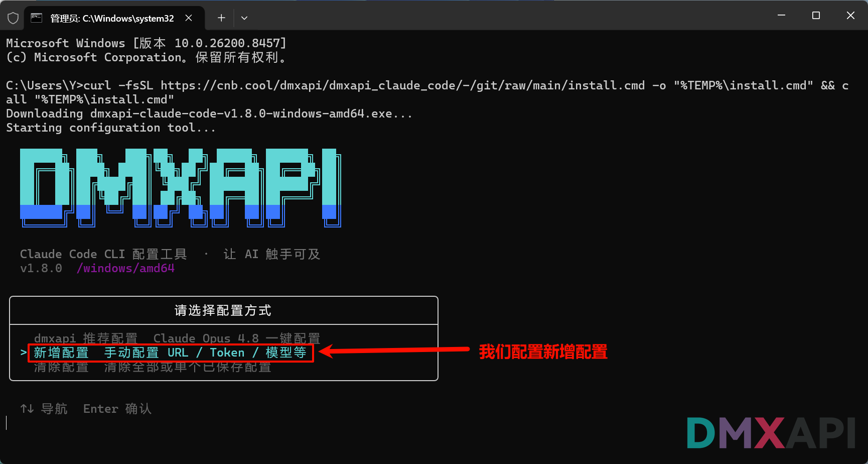Click the Microsoft Windows version line
Screen dimensions: 868x464
tap(146, 43)
